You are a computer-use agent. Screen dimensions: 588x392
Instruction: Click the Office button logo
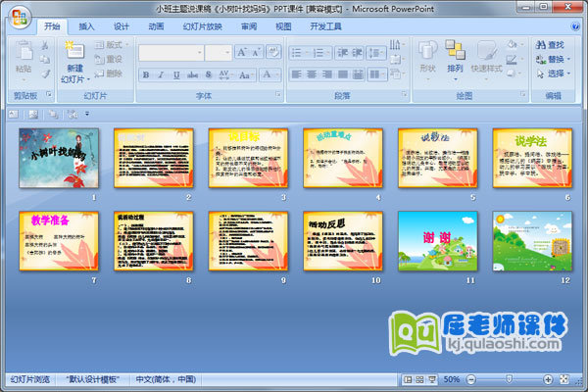coord(17,17)
